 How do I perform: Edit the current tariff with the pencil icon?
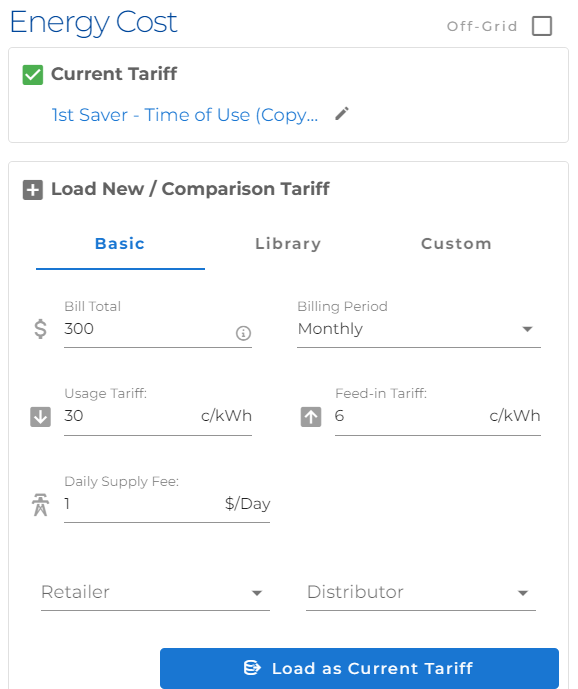pos(342,114)
